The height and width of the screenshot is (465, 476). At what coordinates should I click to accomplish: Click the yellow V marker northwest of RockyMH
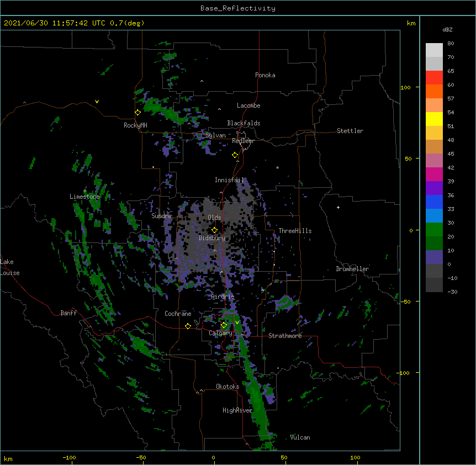[x=97, y=102]
